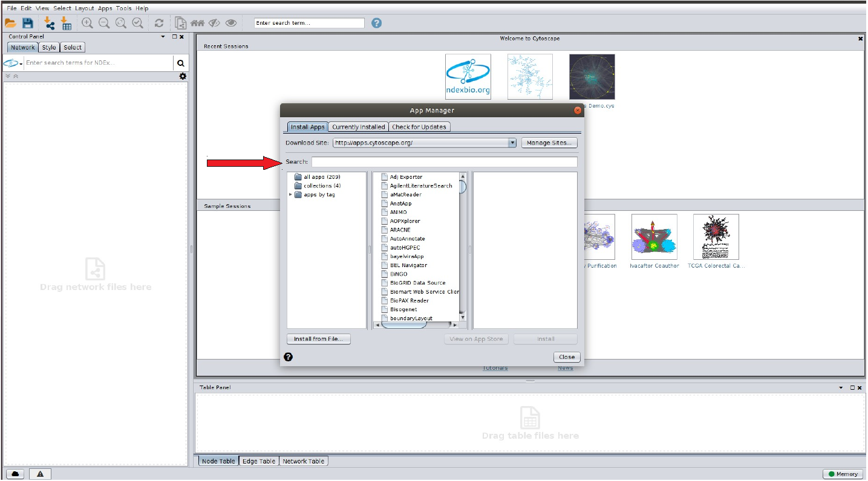Open ndexbio.org recent session thumbnail
Image resolution: width=868 pixels, height=481 pixels.
tap(468, 77)
